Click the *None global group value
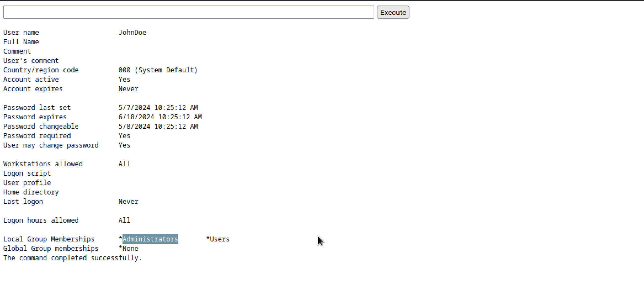Image resolution: width=644 pixels, height=305 pixels. [128, 248]
